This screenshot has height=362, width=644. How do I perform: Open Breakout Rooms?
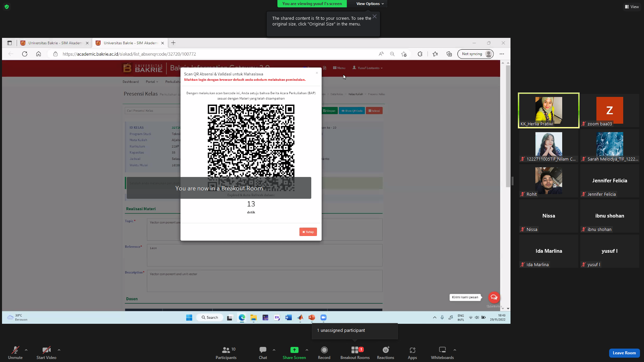tap(355, 353)
